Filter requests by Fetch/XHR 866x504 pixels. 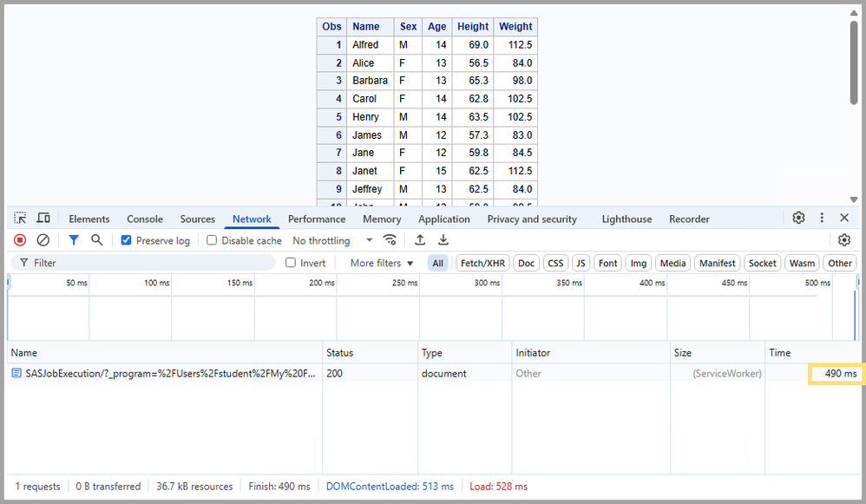[482, 263]
